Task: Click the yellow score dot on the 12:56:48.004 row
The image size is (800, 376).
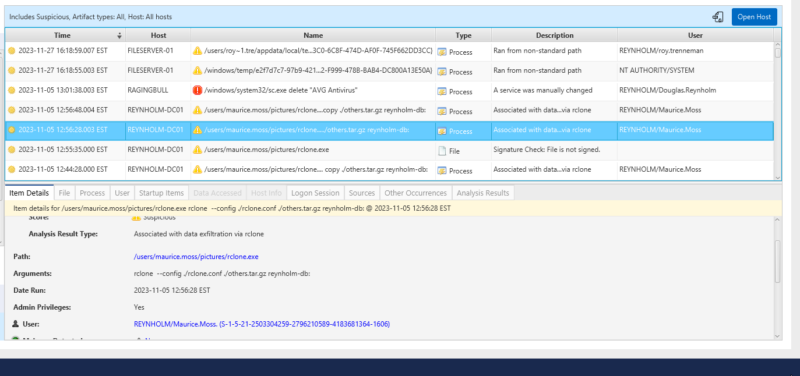Action: pos(12,110)
